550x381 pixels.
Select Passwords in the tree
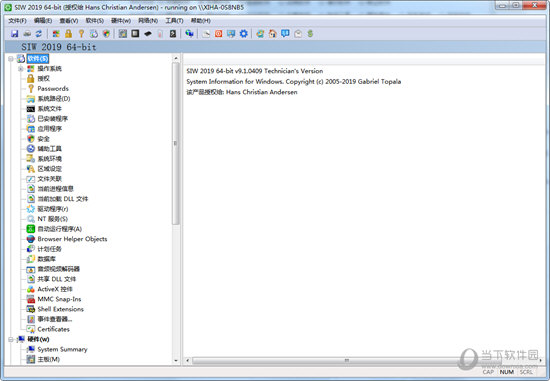[53, 89]
